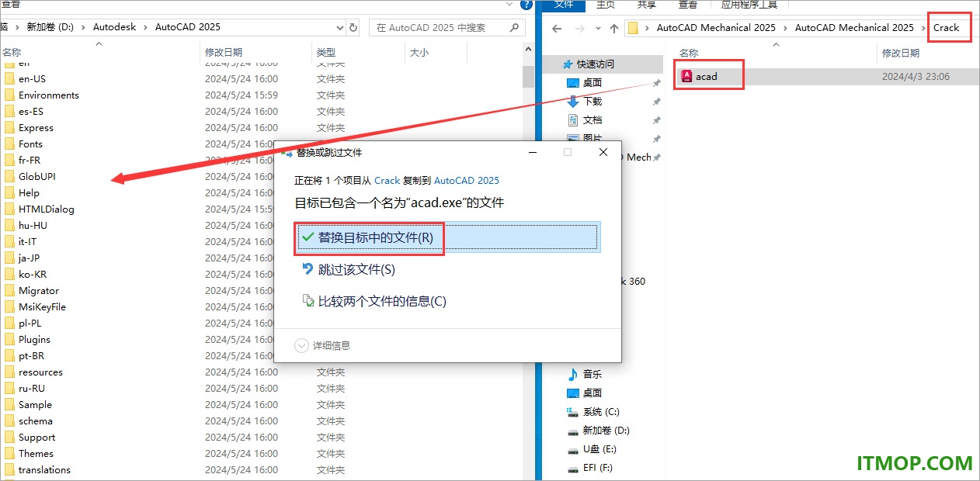Select the resources folder name
Image resolution: width=980 pixels, height=481 pixels.
[40, 372]
